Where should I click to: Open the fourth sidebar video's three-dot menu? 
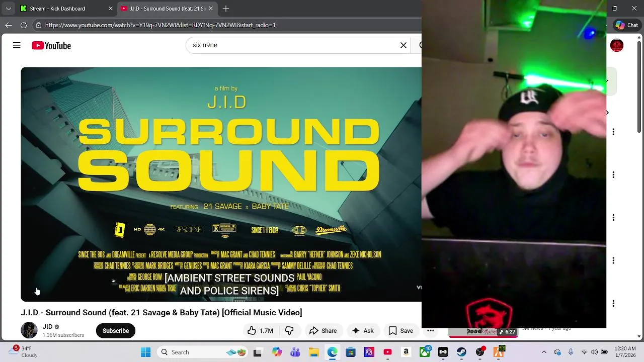point(613,260)
